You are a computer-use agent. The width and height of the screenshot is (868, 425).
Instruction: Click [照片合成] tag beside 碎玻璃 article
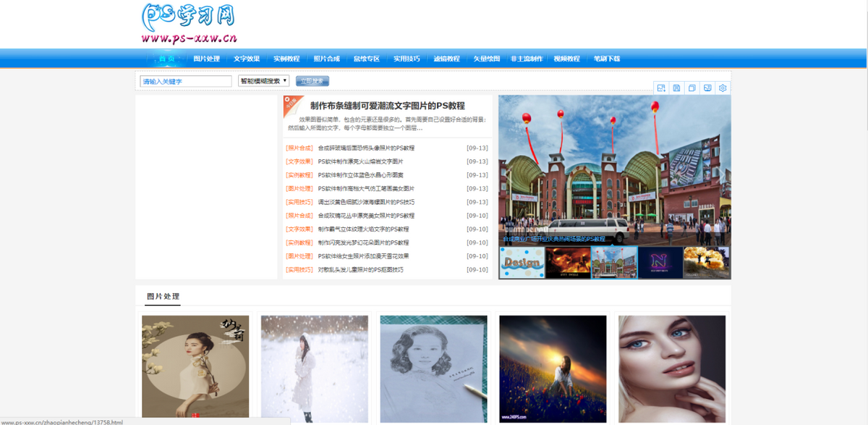tap(299, 148)
